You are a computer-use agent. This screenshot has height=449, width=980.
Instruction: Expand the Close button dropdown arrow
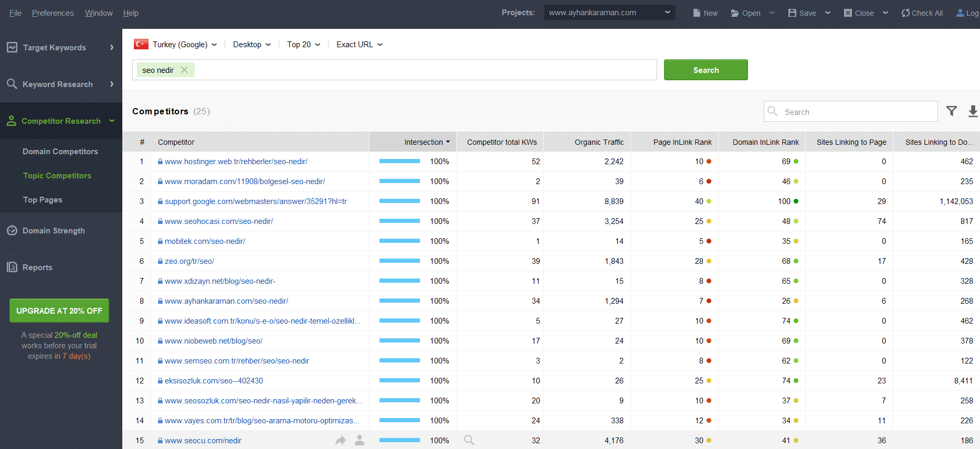tap(886, 13)
